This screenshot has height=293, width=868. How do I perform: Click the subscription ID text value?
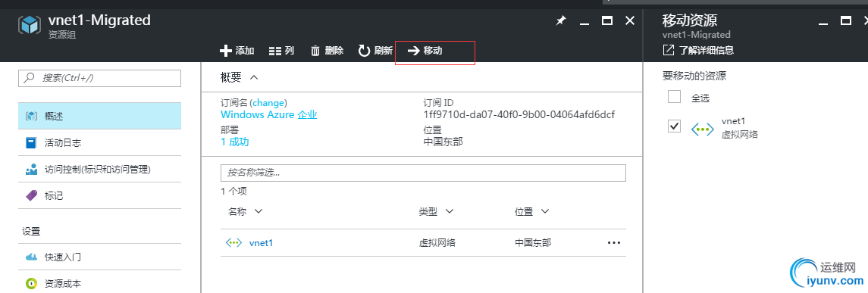coord(519,115)
